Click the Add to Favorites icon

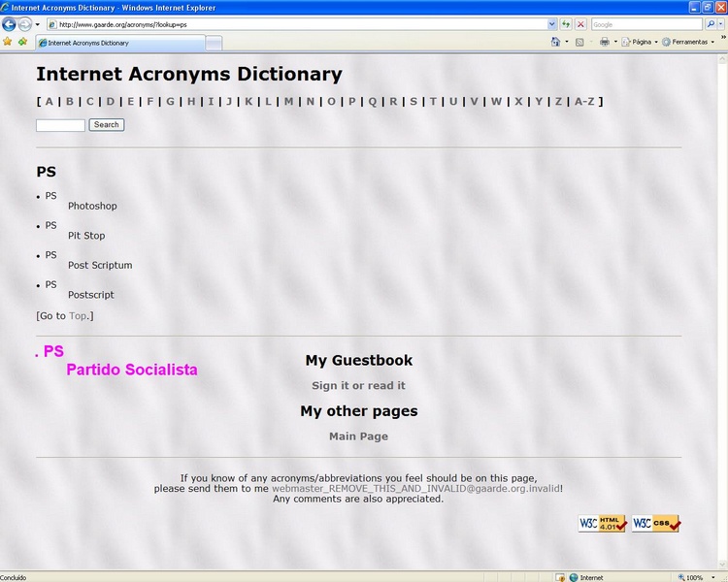click(x=22, y=42)
